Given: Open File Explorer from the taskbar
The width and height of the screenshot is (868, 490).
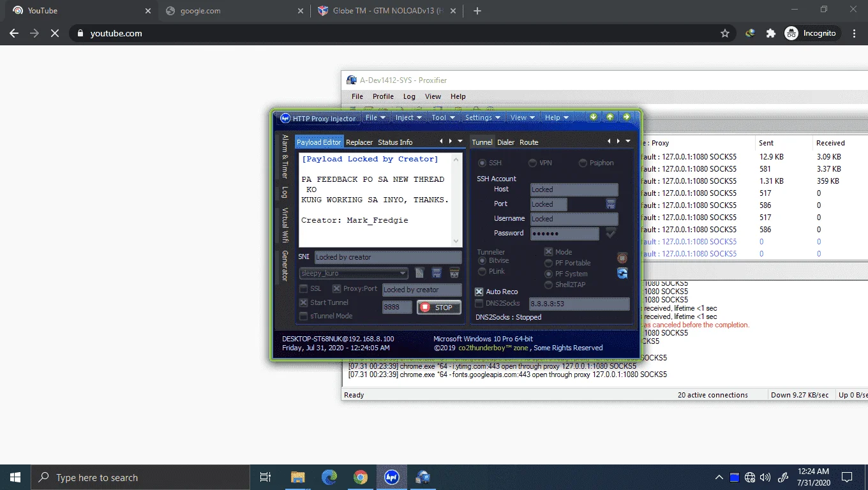Looking at the screenshot, I should click(297, 477).
